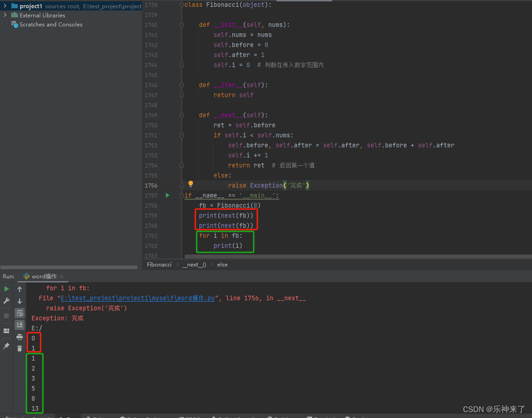532x418 pixels.
Task: Collapse __iter__ fold marker at line 1746
Action: click(182, 85)
